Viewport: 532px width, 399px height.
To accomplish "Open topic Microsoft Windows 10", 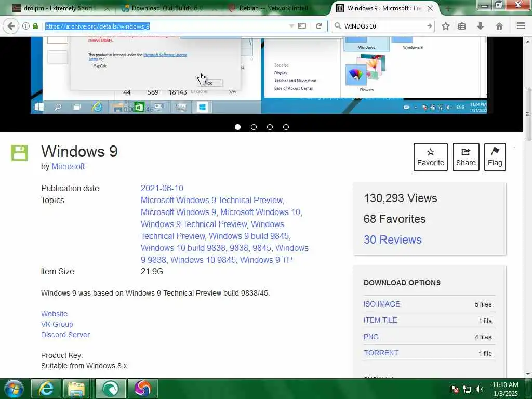I will pyautogui.click(x=260, y=212).
